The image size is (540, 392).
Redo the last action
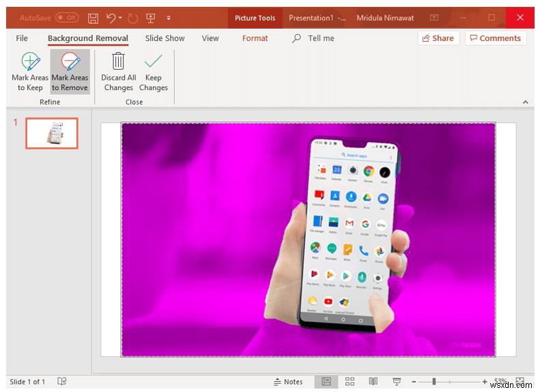coord(132,18)
